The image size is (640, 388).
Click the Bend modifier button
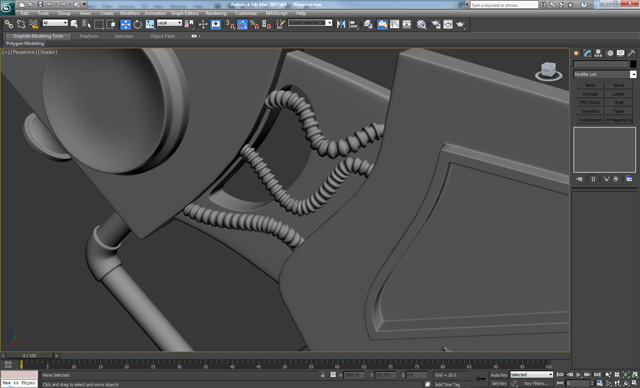[x=590, y=85]
